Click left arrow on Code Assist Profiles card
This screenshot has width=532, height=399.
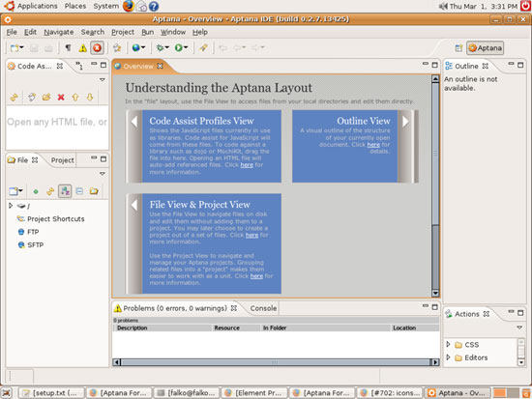tap(134, 122)
